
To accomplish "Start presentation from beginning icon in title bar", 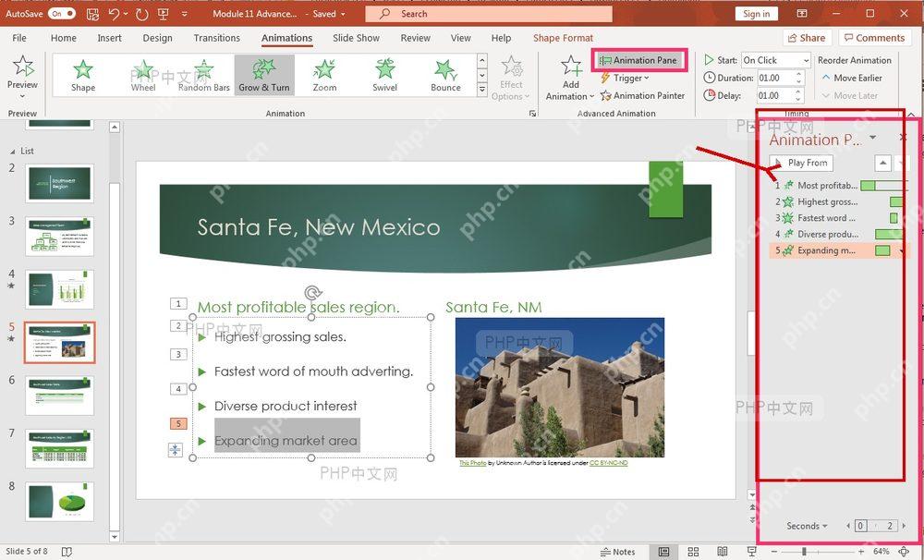I will coord(164,14).
